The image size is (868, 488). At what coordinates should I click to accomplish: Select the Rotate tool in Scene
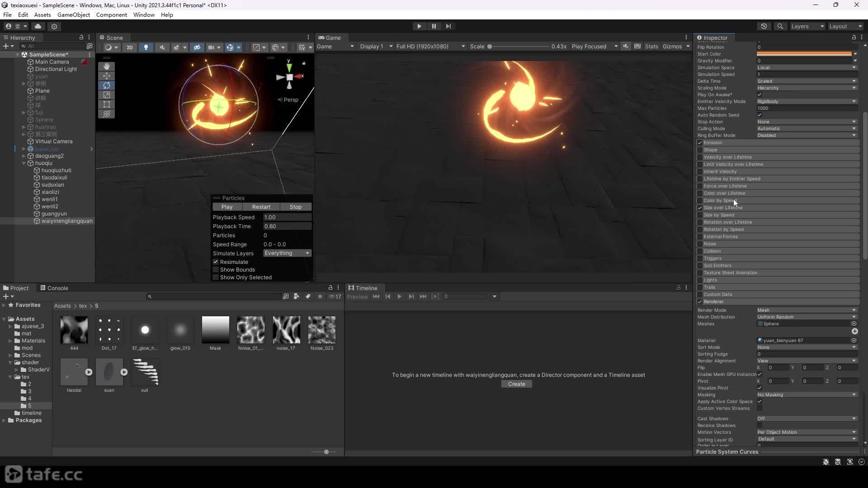[x=107, y=85]
